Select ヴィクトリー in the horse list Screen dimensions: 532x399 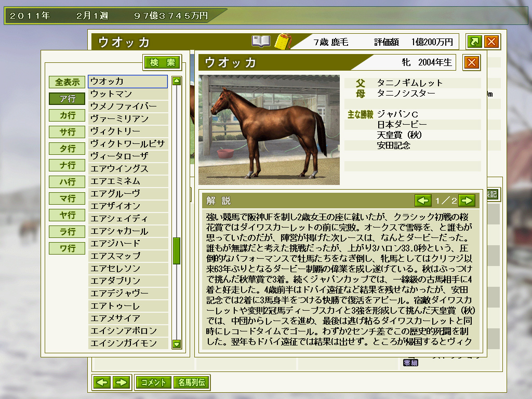pyautogui.click(x=128, y=131)
